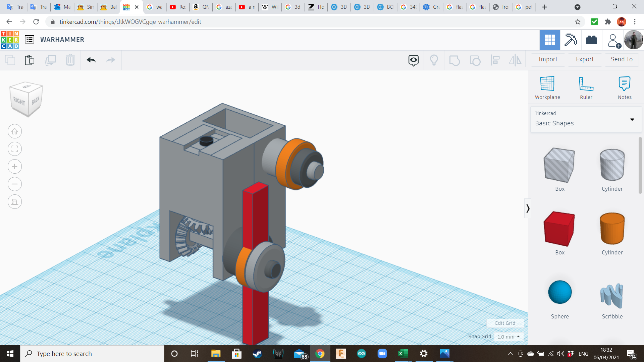Screen dimensions: 644x362
Task: Switch to the 3D design grid view tab
Action: (550, 40)
